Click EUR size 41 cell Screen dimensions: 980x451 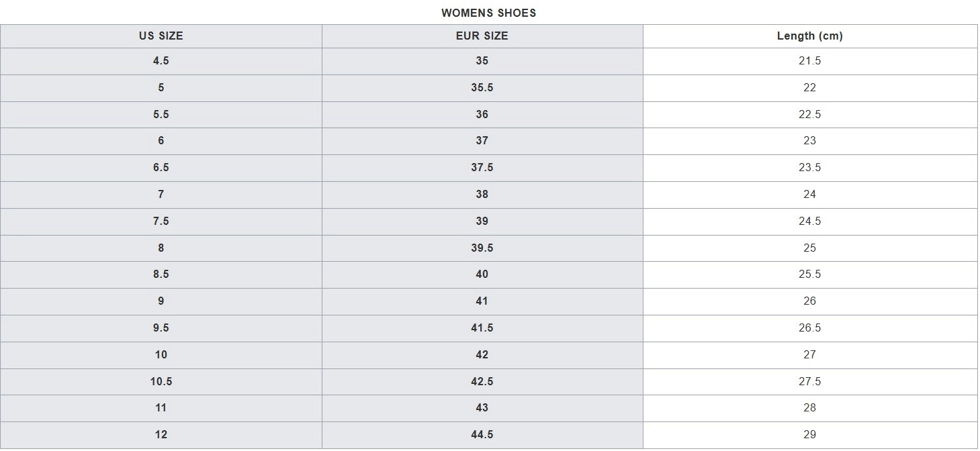[x=482, y=301]
